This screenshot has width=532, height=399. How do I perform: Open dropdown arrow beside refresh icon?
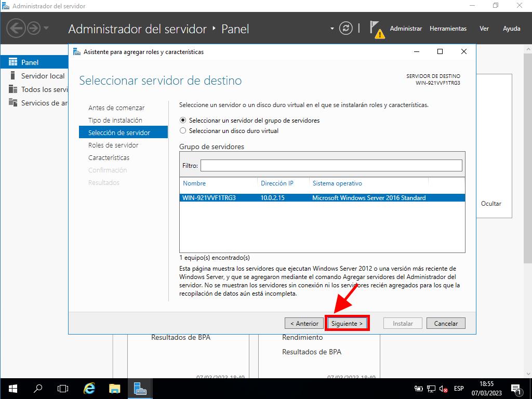click(x=332, y=29)
